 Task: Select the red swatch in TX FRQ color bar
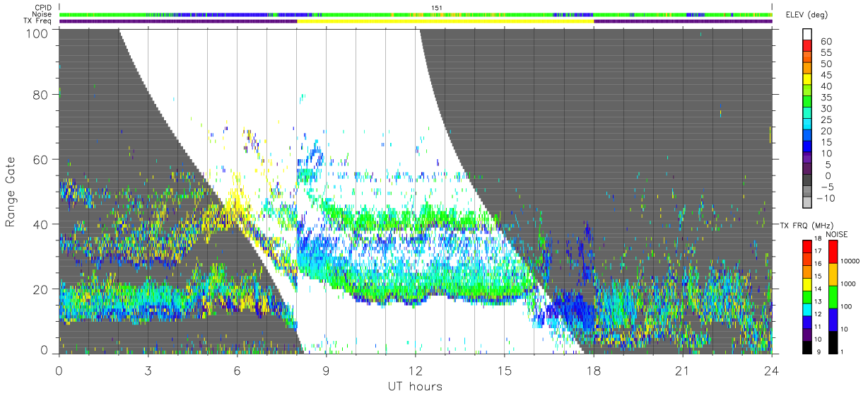(x=807, y=245)
